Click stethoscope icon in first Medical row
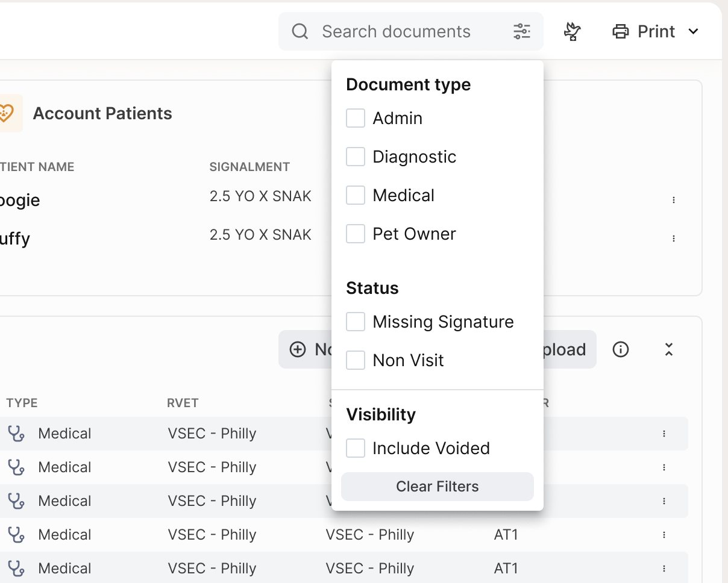 (x=16, y=434)
